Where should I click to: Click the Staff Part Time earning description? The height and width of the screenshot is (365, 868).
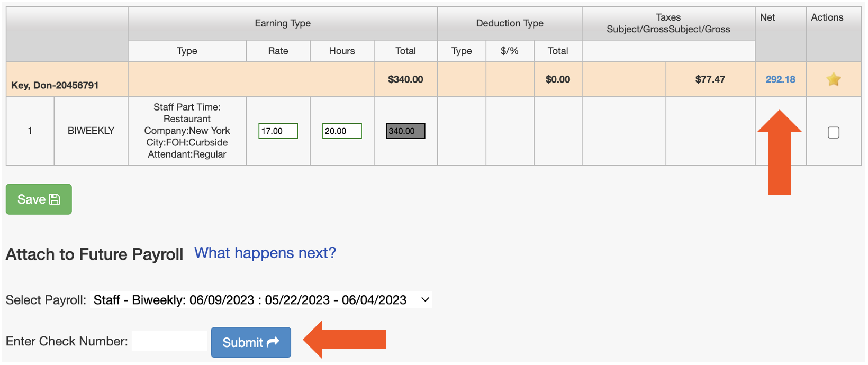coord(187,131)
